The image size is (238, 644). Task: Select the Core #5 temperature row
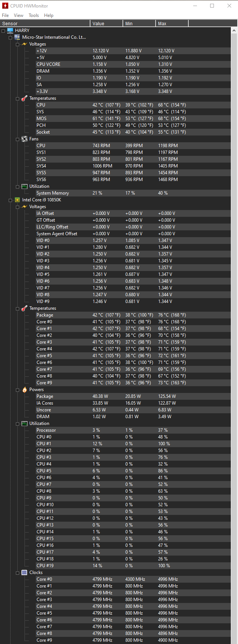point(133,356)
